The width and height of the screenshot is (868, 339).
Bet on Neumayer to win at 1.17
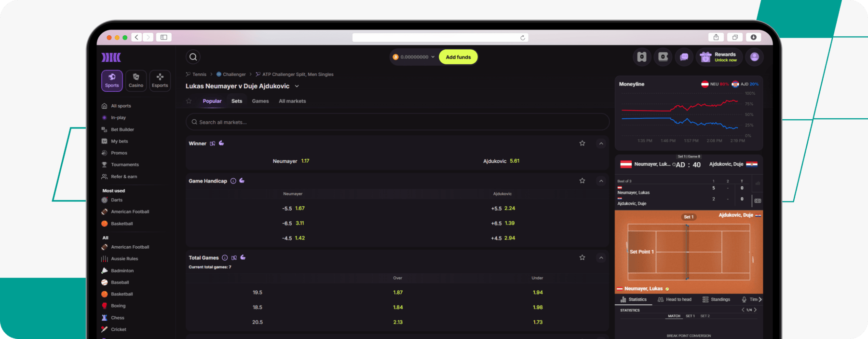[291, 161]
